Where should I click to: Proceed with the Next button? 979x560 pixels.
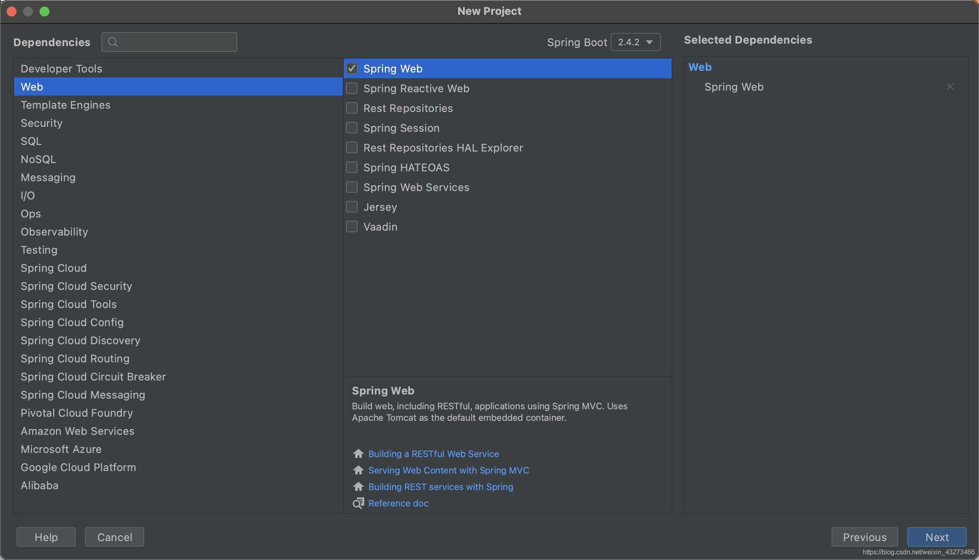pyautogui.click(x=937, y=537)
